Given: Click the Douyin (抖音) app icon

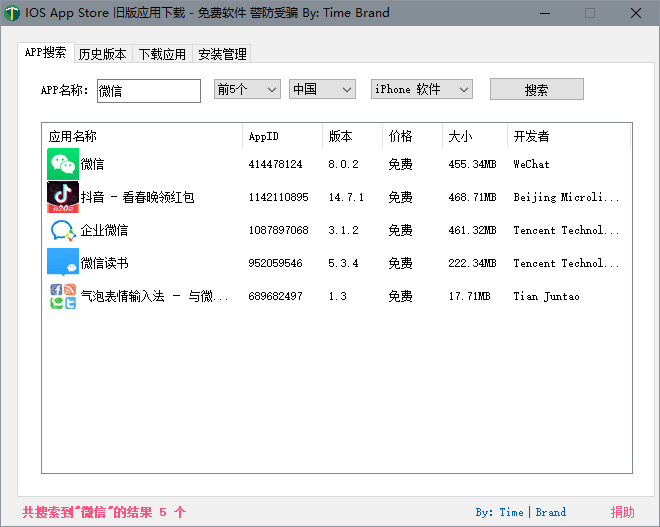Looking at the screenshot, I should pos(63,197).
